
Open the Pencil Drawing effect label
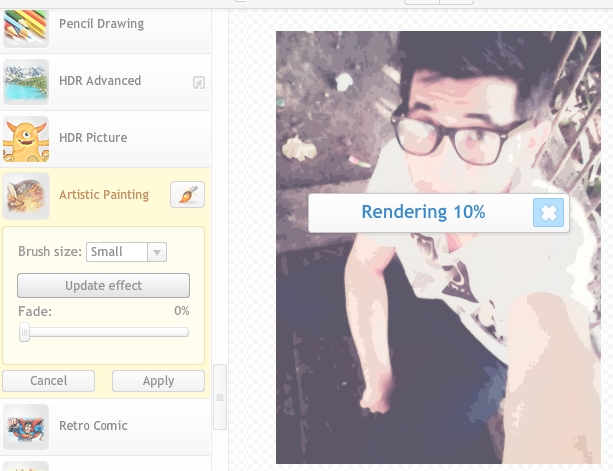(101, 24)
